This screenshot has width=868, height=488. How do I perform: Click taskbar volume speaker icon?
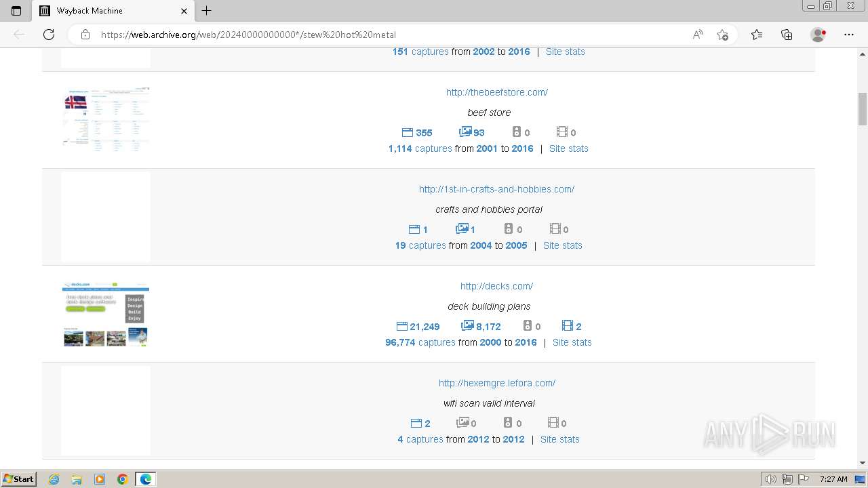771,479
